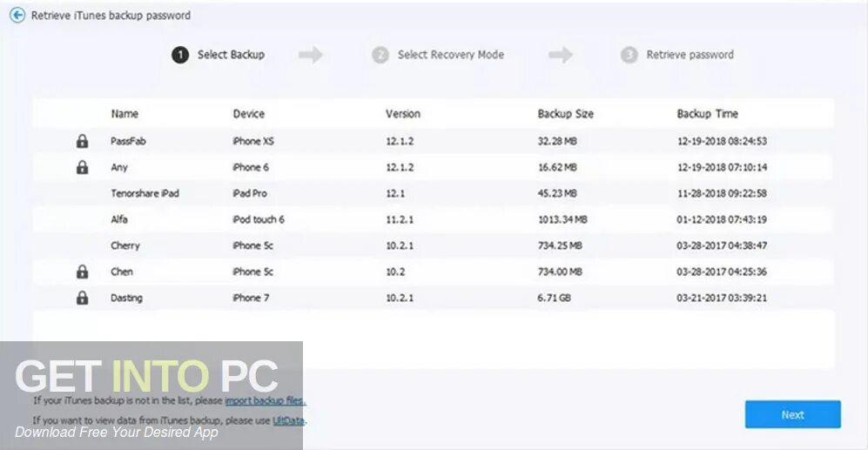Select the Tenorshare iPad backup row

coord(145,193)
